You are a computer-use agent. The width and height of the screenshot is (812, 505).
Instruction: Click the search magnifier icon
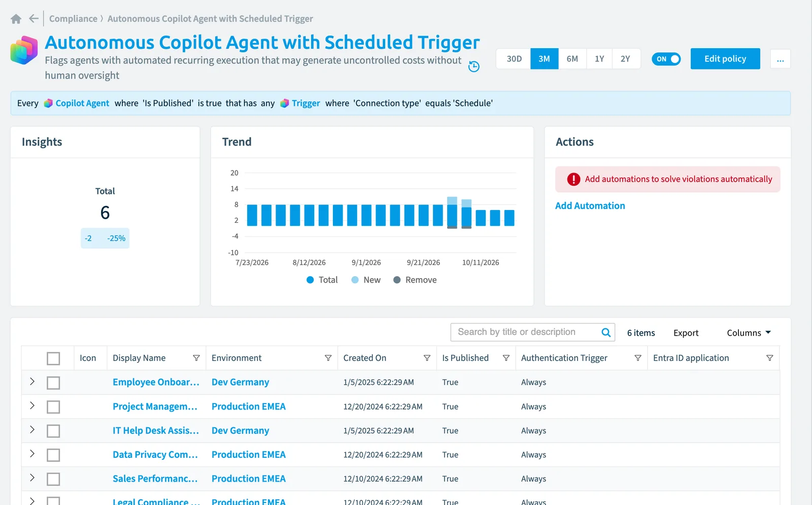pyautogui.click(x=606, y=332)
